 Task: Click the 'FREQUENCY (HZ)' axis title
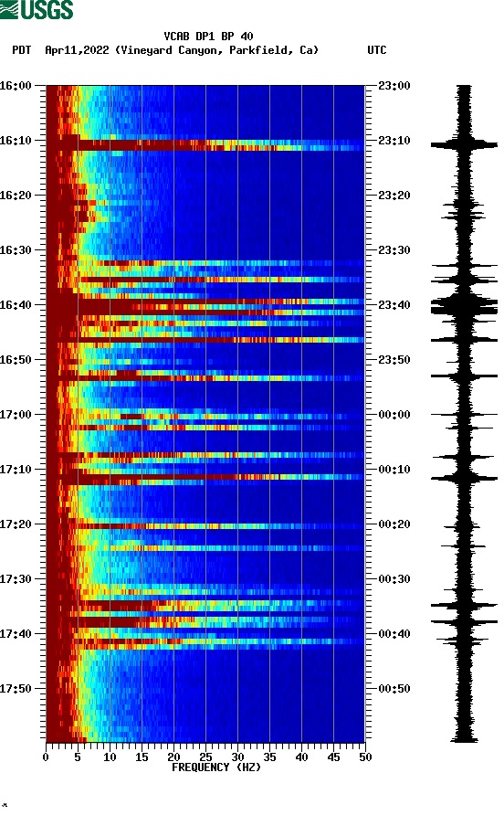point(216,767)
